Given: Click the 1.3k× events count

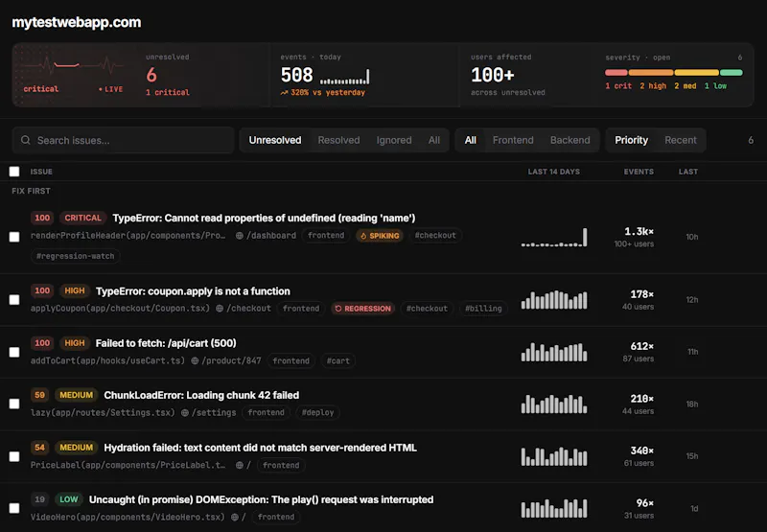Looking at the screenshot, I should click(x=639, y=231).
